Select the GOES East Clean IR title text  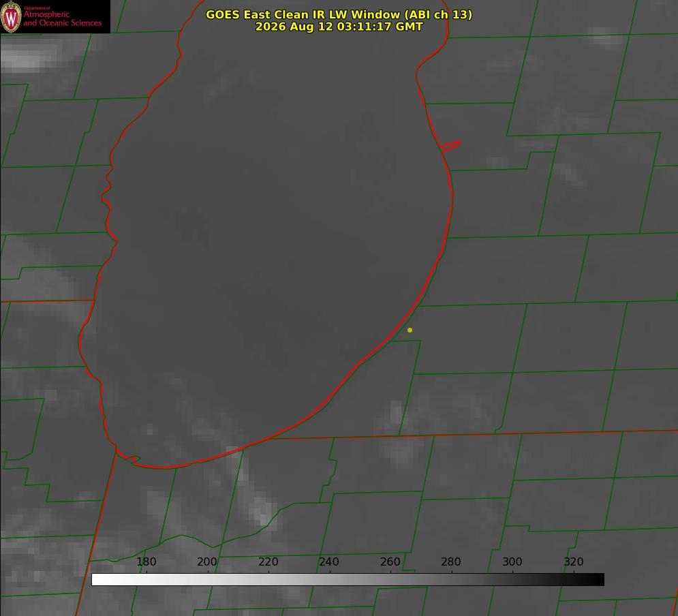tap(339, 14)
